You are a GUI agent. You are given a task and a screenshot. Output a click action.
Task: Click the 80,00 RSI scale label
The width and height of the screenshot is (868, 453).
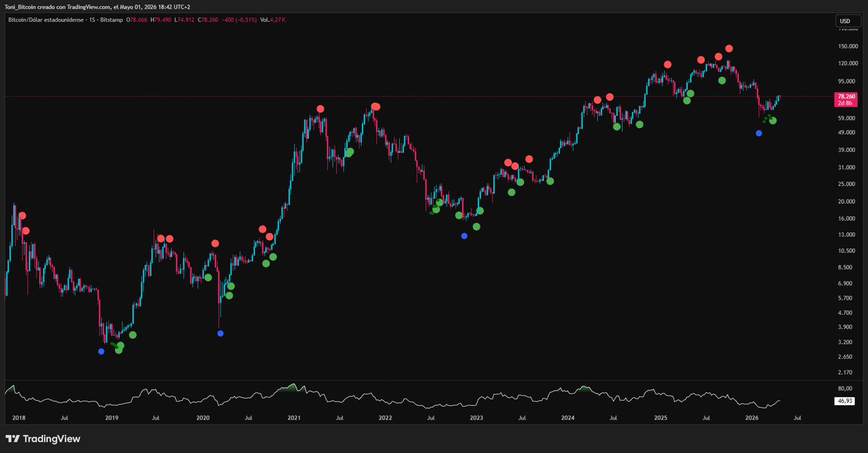[x=845, y=388]
